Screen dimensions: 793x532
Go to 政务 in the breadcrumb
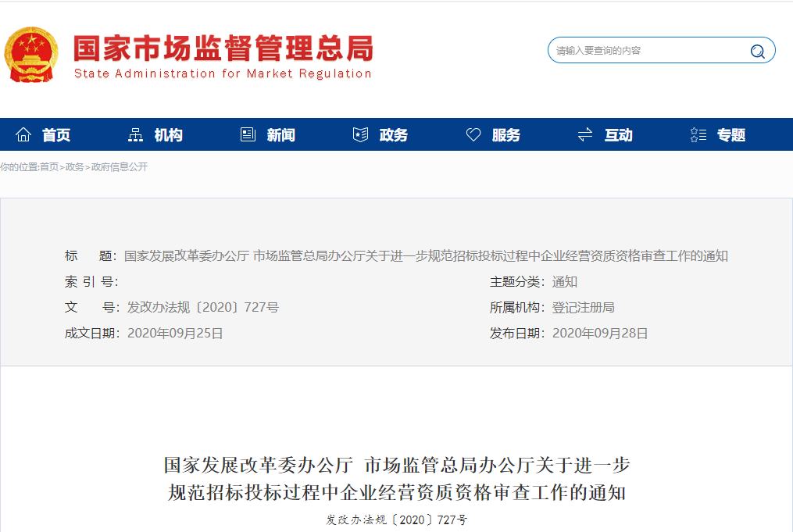74,167
